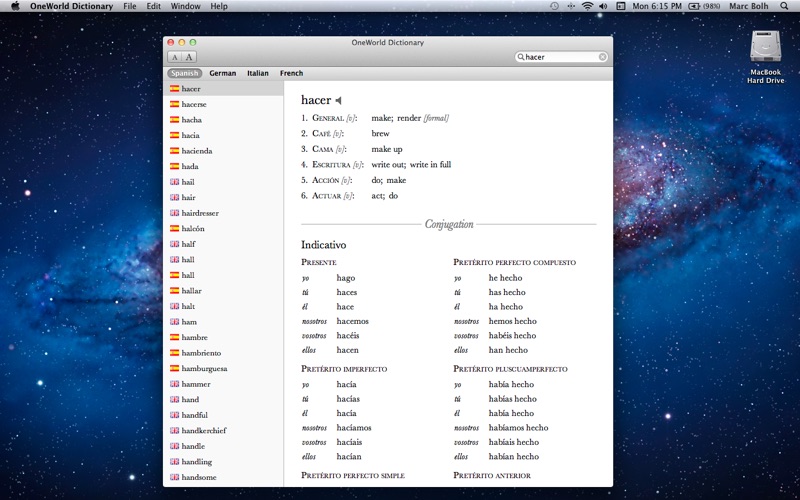Screen dimensions: 800x500
Task: Select the 'halt' entry in the list
Action: pos(223,307)
